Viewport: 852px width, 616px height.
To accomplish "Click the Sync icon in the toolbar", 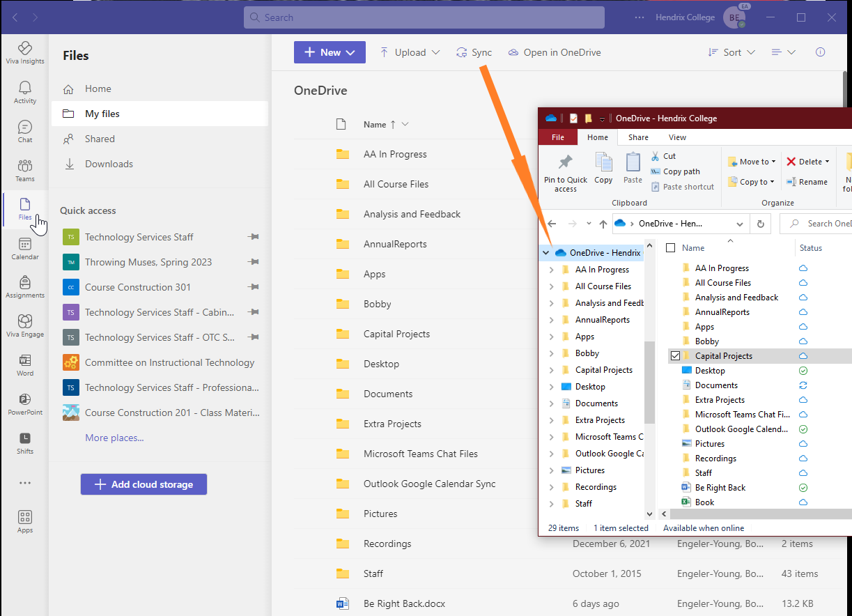I will [x=461, y=52].
